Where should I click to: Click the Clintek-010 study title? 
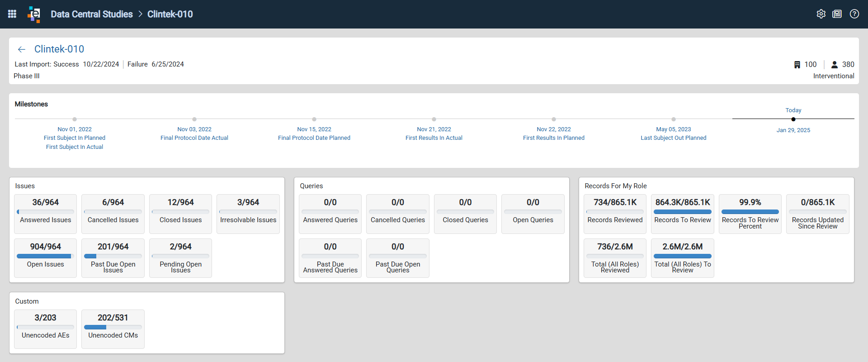59,49
